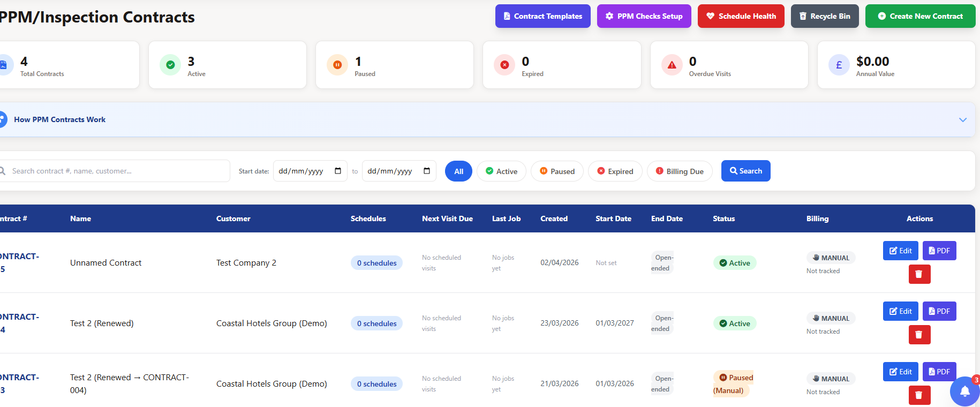Click MANUAL billing badge for Unnamed Contract
980x407 pixels.
pyautogui.click(x=831, y=258)
